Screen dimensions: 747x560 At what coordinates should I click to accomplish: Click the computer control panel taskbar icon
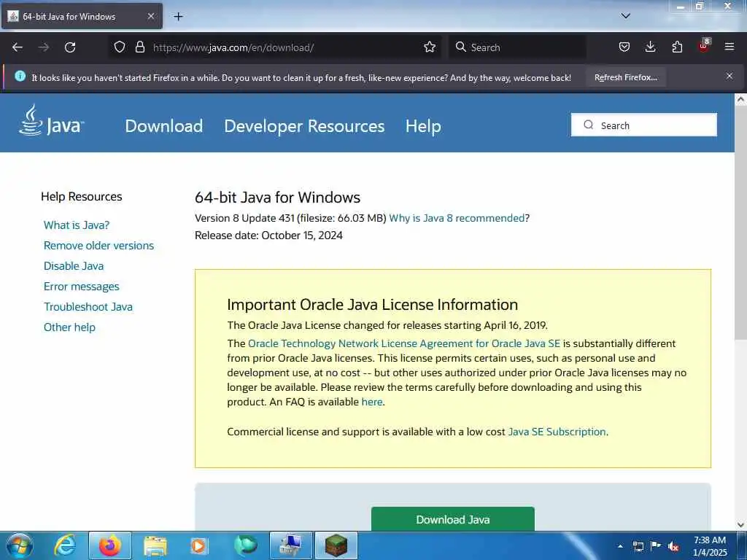290,545
